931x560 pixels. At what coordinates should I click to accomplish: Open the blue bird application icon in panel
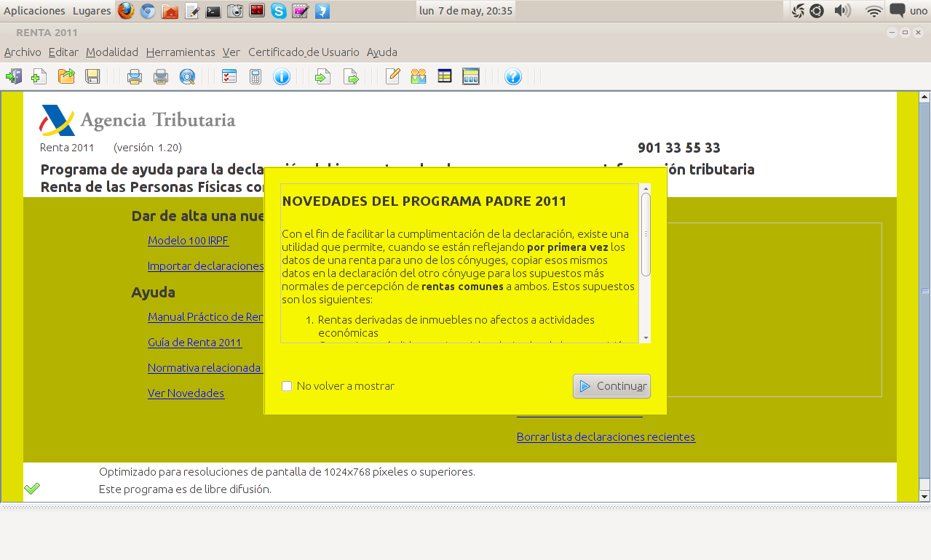(322, 11)
